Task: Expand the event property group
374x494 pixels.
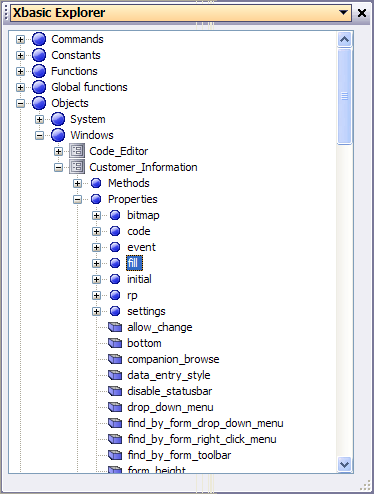Action: tap(96, 247)
